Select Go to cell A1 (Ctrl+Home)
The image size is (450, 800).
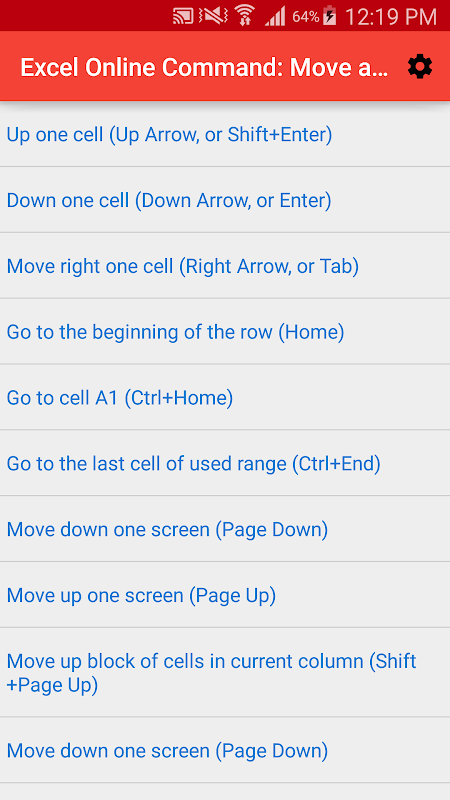click(x=225, y=397)
